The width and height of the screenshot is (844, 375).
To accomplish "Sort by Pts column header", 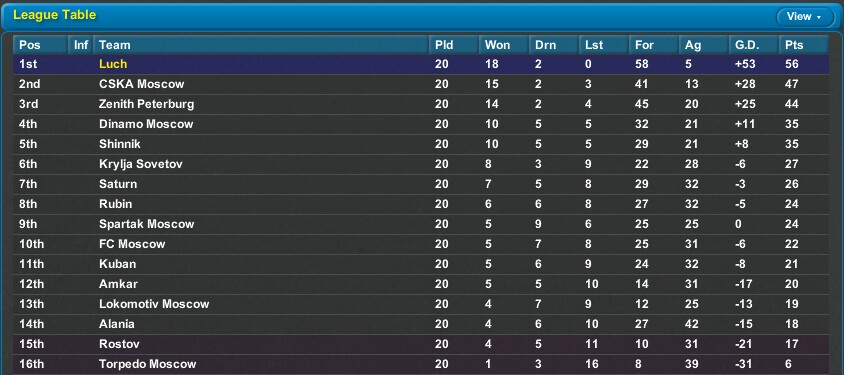I will click(x=803, y=45).
